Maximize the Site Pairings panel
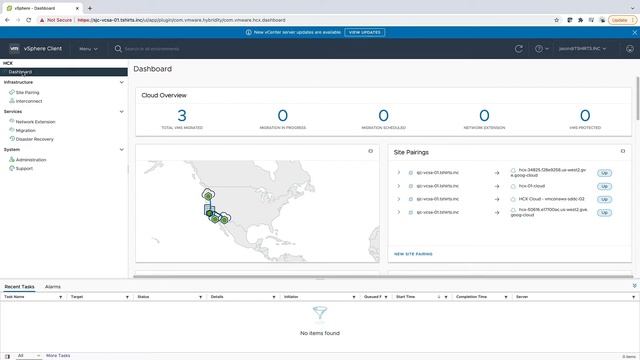The width and height of the screenshot is (640, 360). (x=623, y=151)
